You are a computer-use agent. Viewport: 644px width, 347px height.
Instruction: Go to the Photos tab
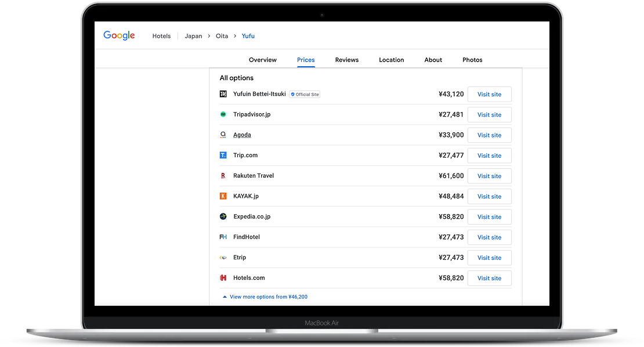(x=472, y=60)
